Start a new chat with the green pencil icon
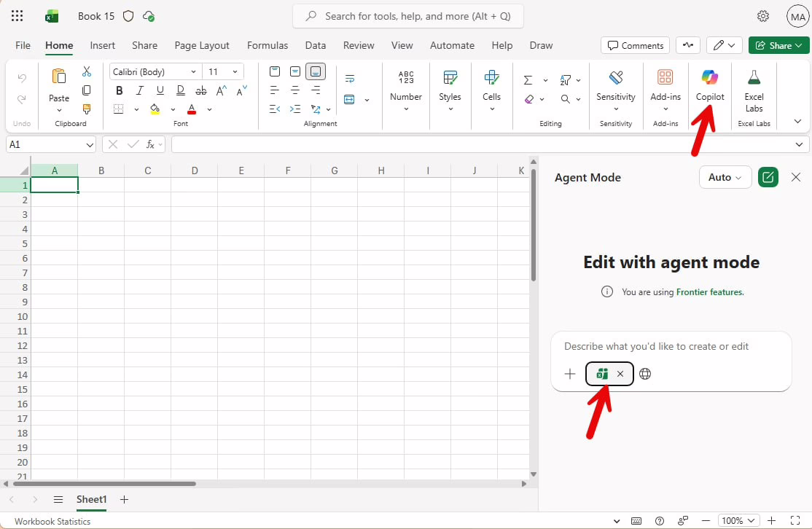 [x=768, y=177]
